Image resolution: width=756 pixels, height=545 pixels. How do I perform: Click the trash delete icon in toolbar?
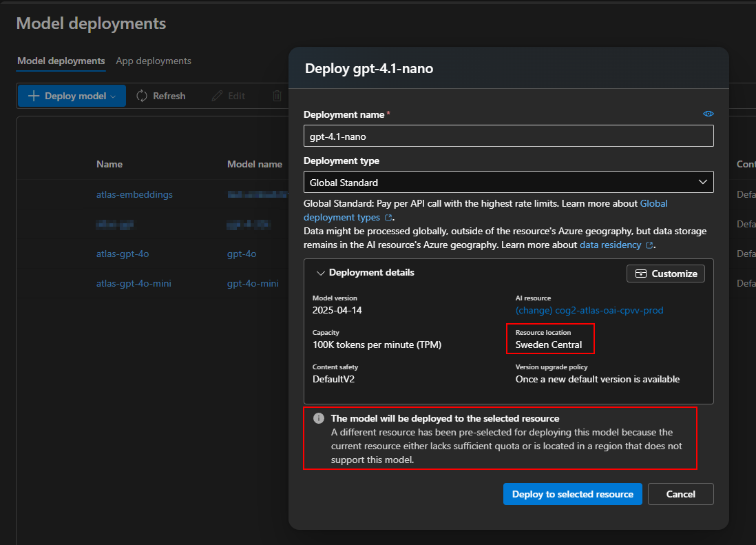pos(277,96)
